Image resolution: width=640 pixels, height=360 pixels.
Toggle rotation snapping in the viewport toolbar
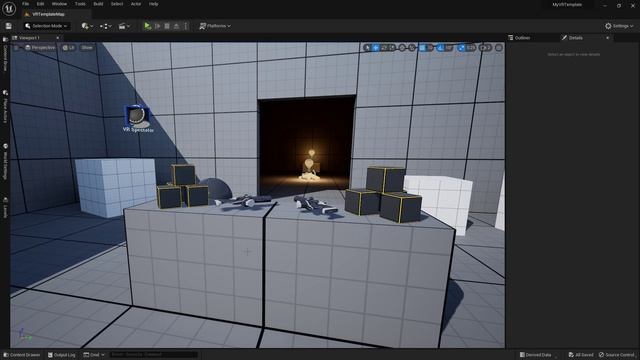[440, 48]
